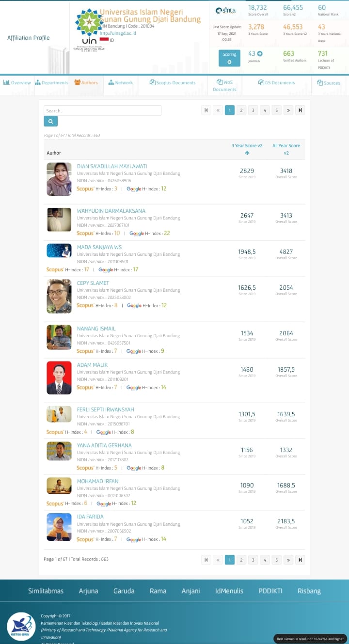Screen dimensions: 349x644
Task: Click Adam Malik's profile photo
Action: click(x=59, y=377)
